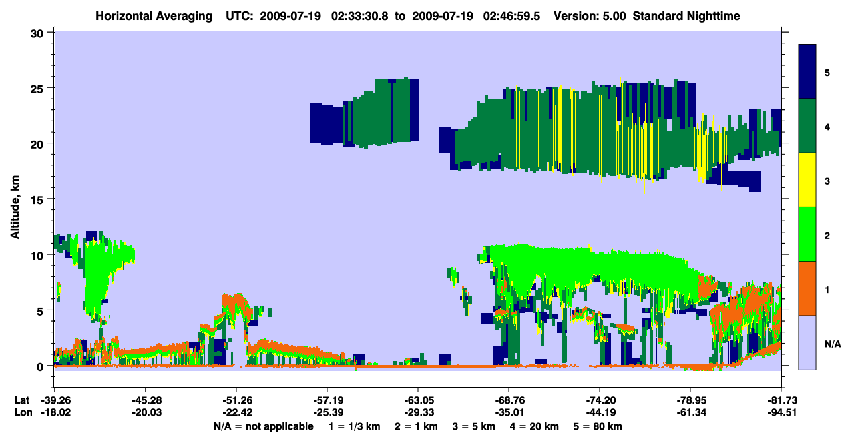Click the 'Lon' row label

click(22, 412)
